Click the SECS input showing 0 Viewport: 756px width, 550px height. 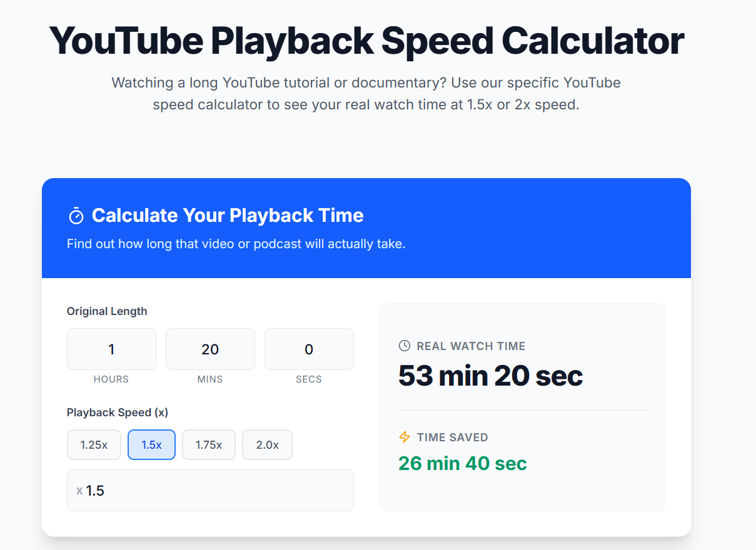coord(309,349)
